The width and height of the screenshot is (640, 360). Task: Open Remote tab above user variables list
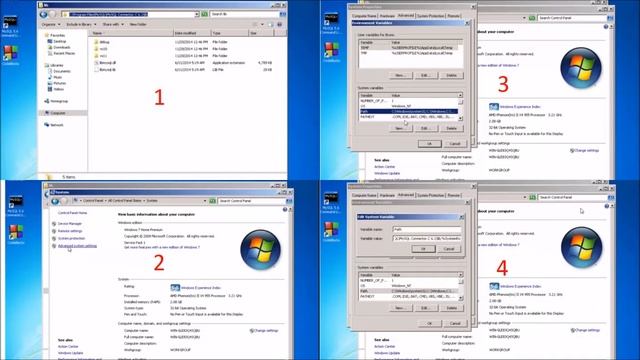pos(453,16)
